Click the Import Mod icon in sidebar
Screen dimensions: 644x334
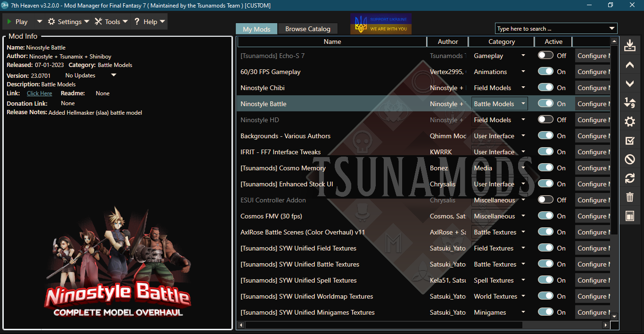(x=629, y=46)
